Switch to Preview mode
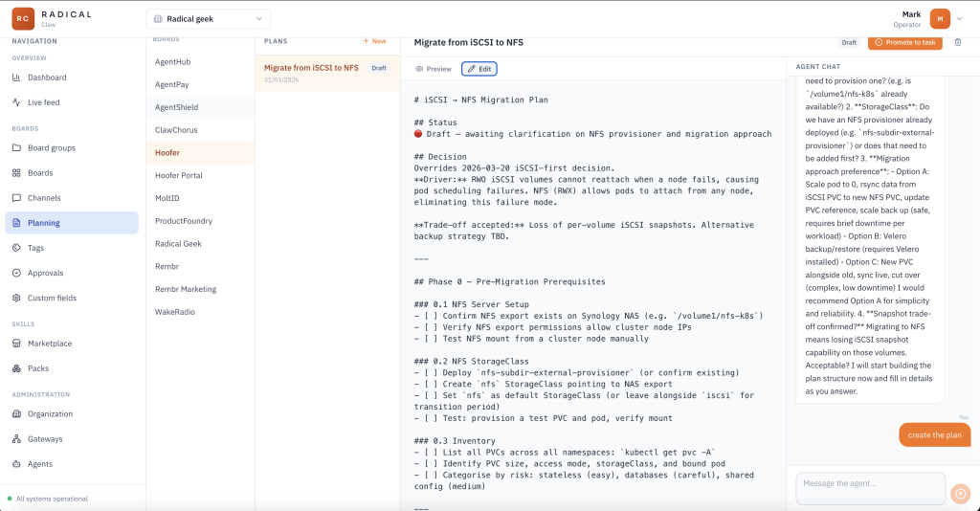 [x=433, y=69]
